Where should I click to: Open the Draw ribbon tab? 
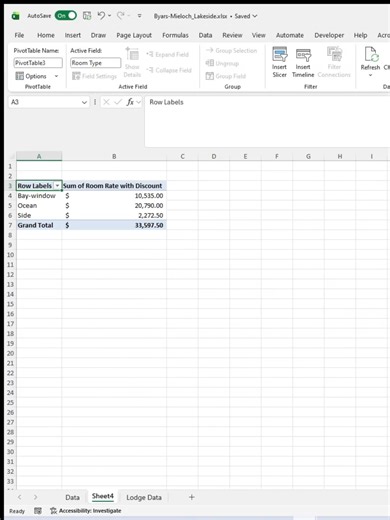click(x=98, y=35)
